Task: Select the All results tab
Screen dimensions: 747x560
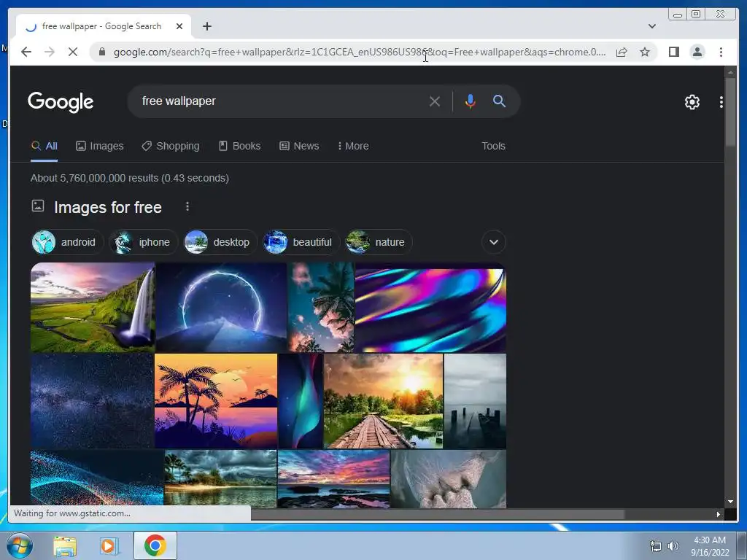Action: pos(44,146)
